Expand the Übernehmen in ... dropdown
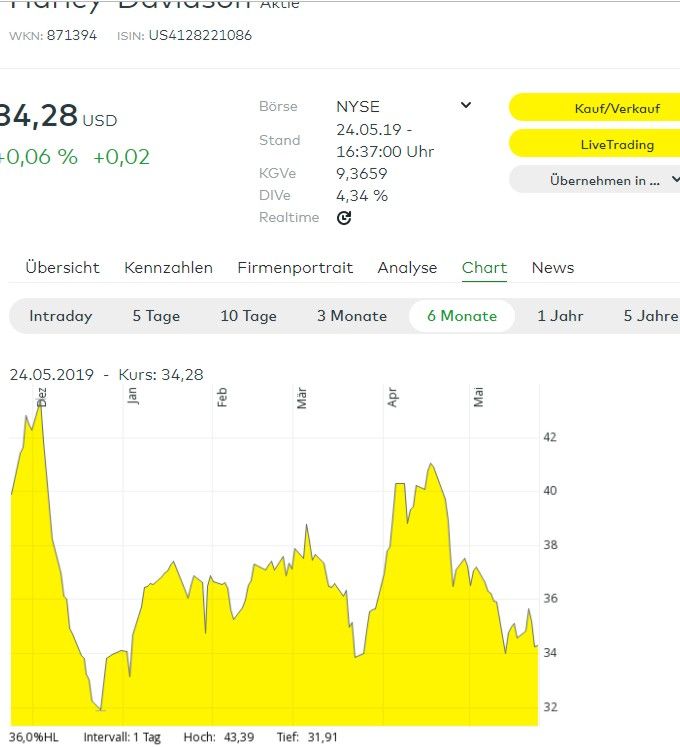The width and height of the screenshot is (680, 747). click(596, 180)
